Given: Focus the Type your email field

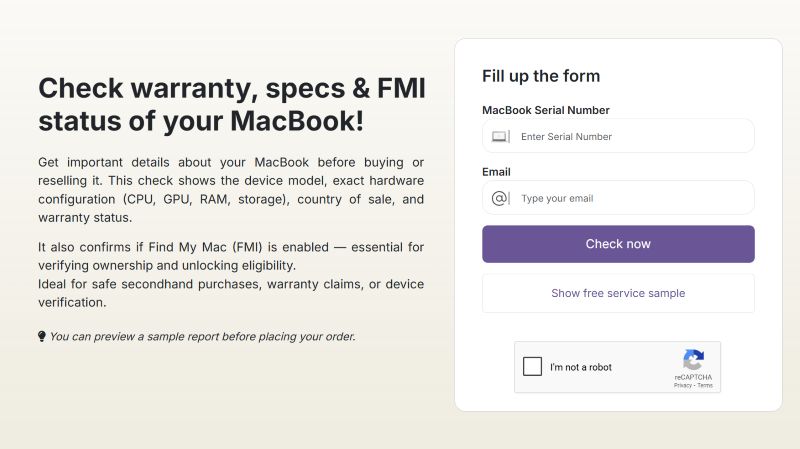Looking at the screenshot, I should tap(630, 198).
